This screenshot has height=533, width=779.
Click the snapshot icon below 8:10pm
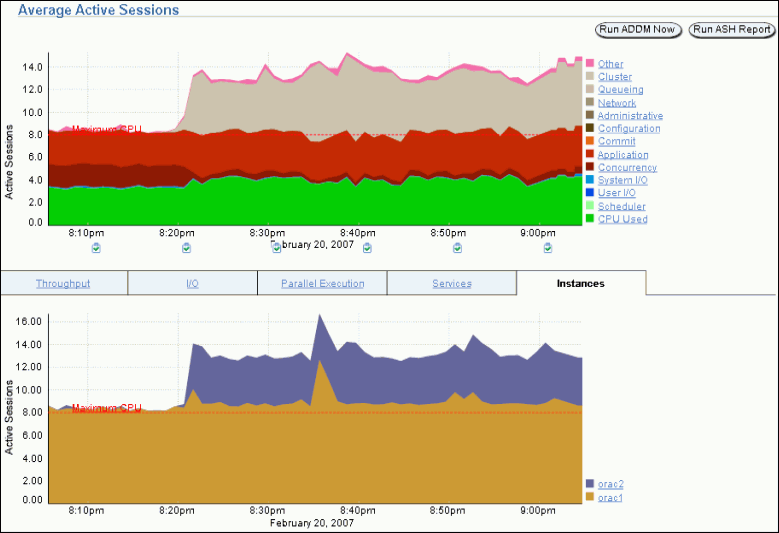pos(96,247)
